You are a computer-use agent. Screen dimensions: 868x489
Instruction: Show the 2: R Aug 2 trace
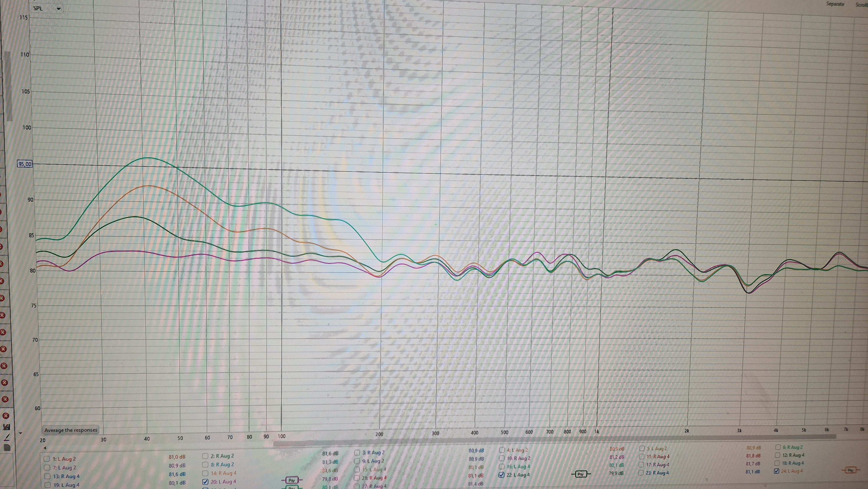point(205,456)
